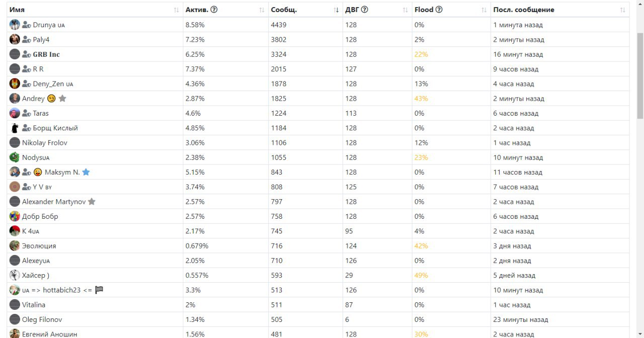Click the Актив. column header
Image resolution: width=644 pixels, height=338 pixels.
tap(197, 10)
